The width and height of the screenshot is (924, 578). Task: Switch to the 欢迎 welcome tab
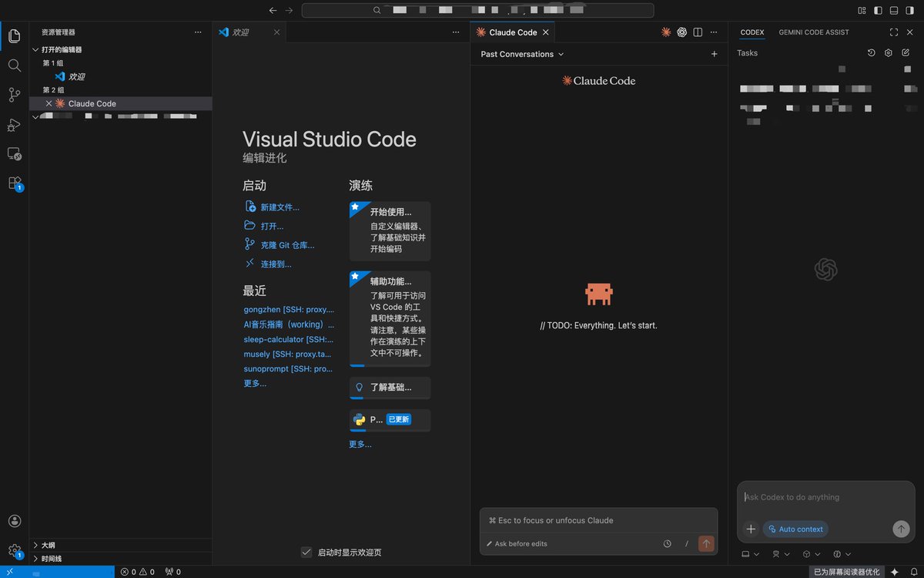click(249, 32)
